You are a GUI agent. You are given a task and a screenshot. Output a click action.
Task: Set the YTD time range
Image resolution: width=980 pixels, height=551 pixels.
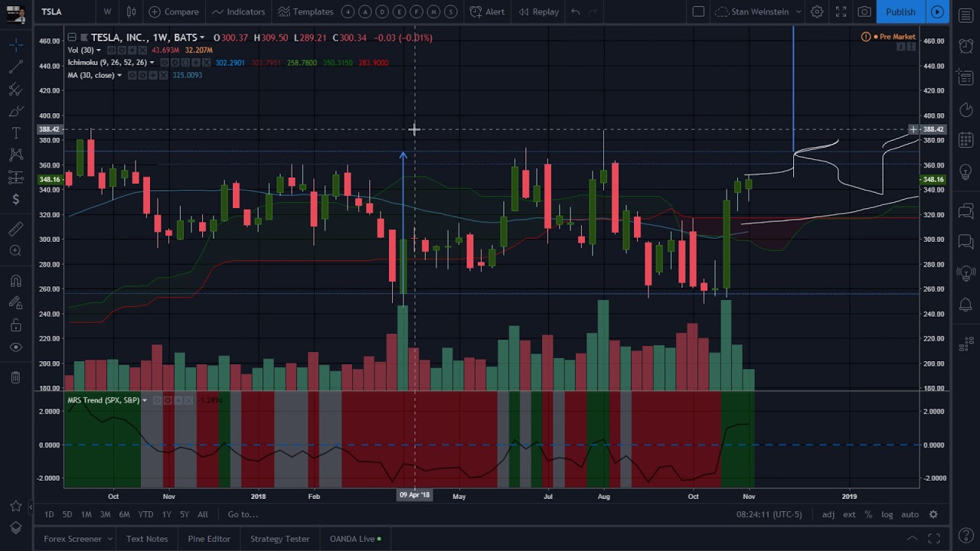145,514
